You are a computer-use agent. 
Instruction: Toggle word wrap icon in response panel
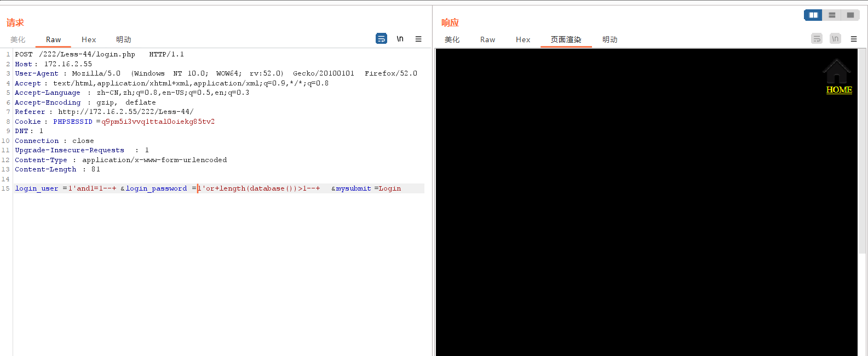[x=817, y=38]
